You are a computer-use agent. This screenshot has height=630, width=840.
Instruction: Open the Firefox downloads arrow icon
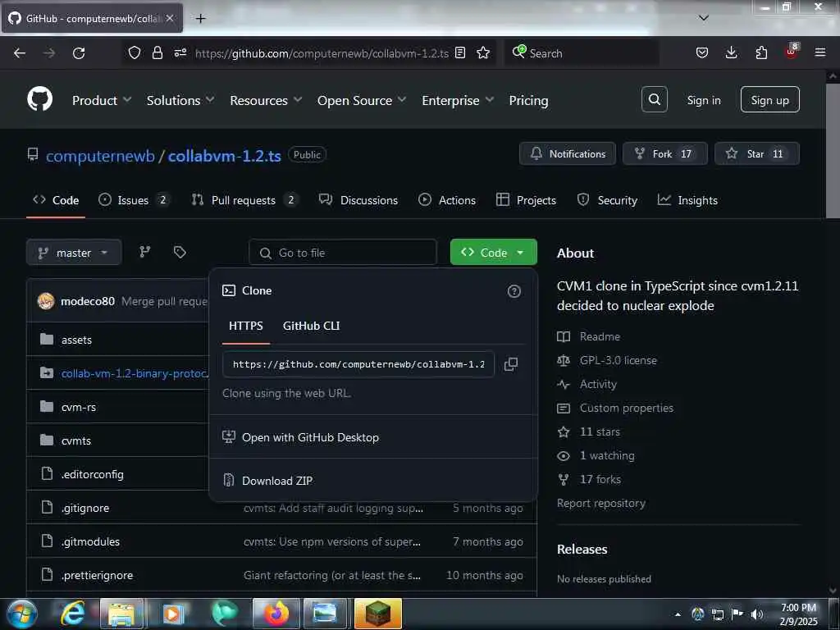(x=731, y=52)
